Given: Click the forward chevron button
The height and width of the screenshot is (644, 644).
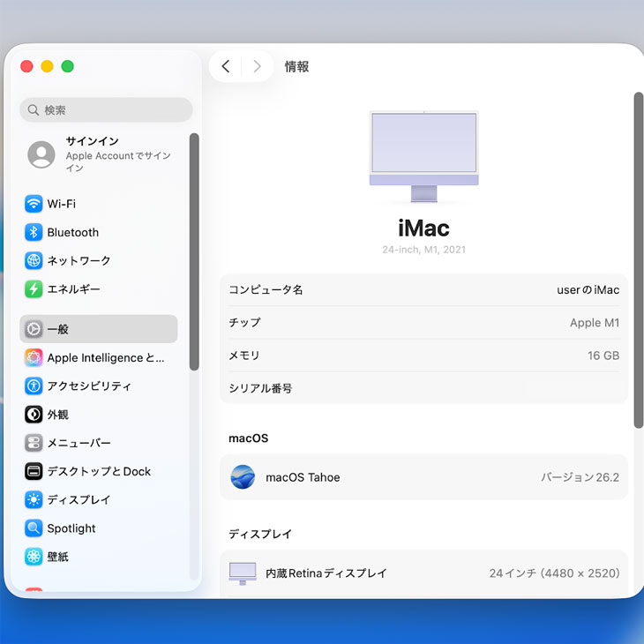Looking at the screenshot, I should click(257, 66).
